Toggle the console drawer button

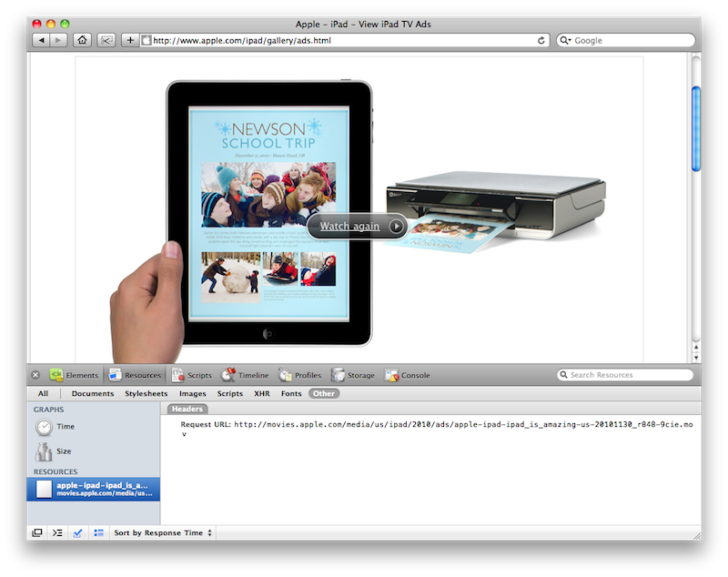pos(57,533)
